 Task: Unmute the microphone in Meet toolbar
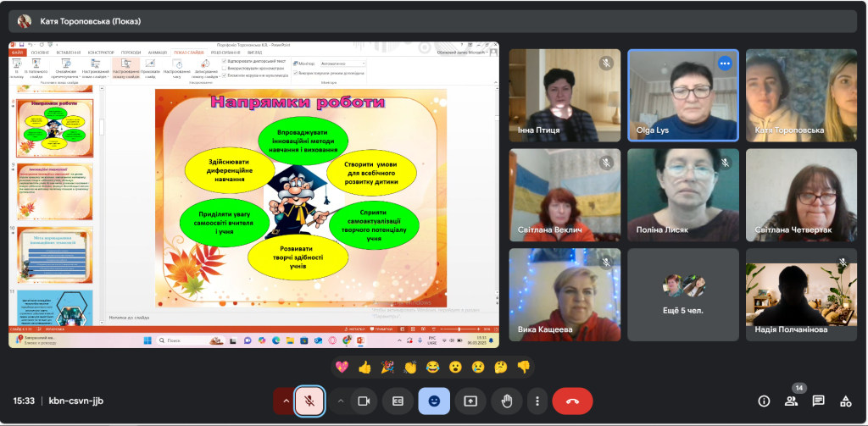309,401
